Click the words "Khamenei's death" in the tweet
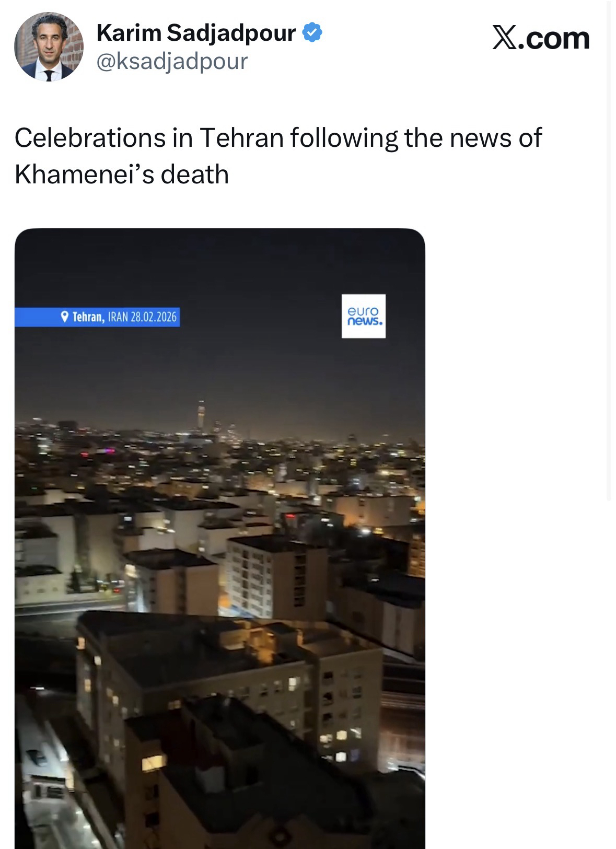This screenshot has width=616, height=849. click(x=122, y=174)
